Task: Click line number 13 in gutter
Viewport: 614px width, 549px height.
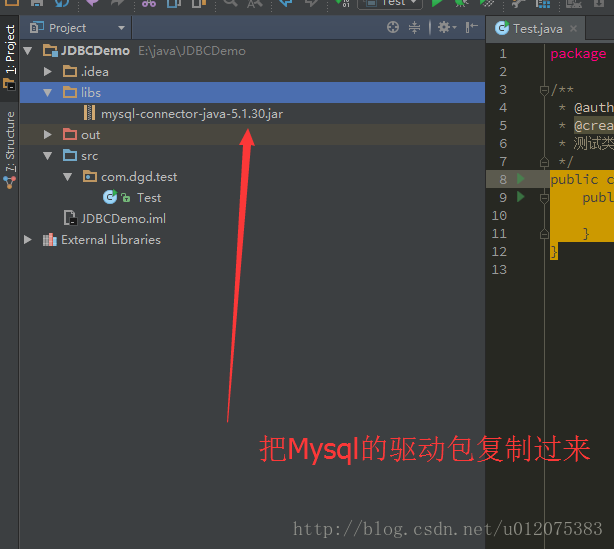Action: (499, 269)
